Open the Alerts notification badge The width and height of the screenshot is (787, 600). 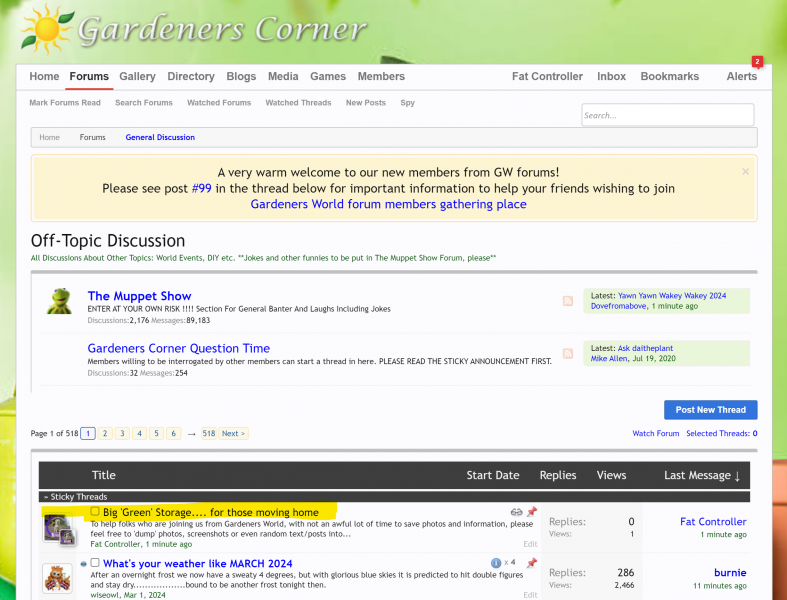[x=756, y=62]
